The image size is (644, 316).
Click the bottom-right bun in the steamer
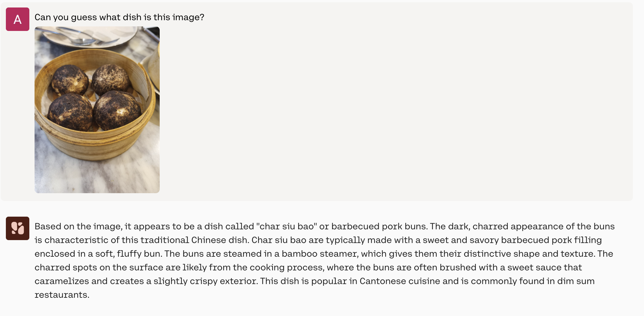point(117,110)
